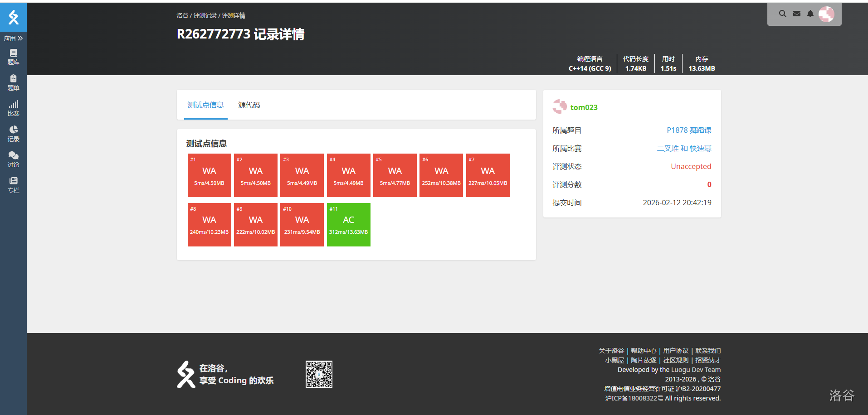The height and width of the screenshot is (415, 868).
Task: Click the tom023 username link
Action: [x=584, y=107]
